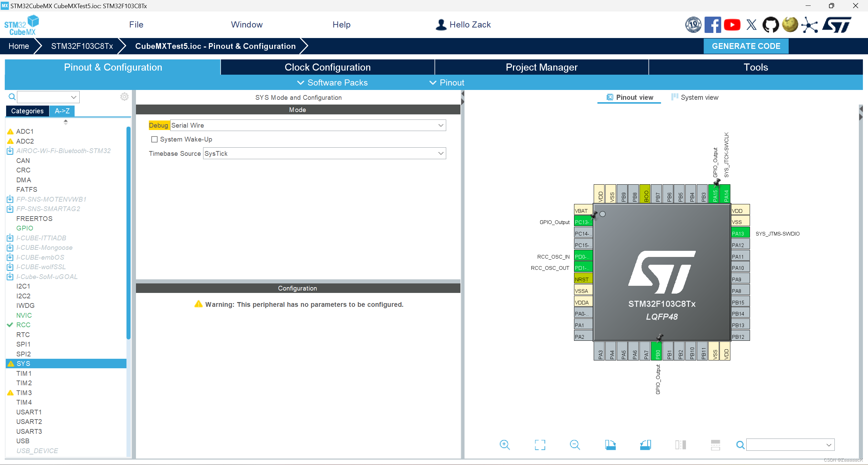Select the Pinout view tab
The image size is (868, 465).
click(630, 97)
